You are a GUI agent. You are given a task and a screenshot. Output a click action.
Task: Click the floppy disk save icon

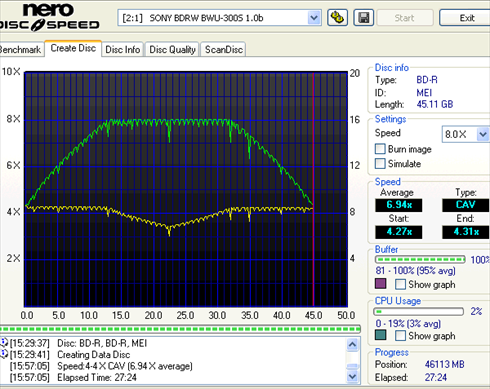pyautogui.click(x=363, y=18)
